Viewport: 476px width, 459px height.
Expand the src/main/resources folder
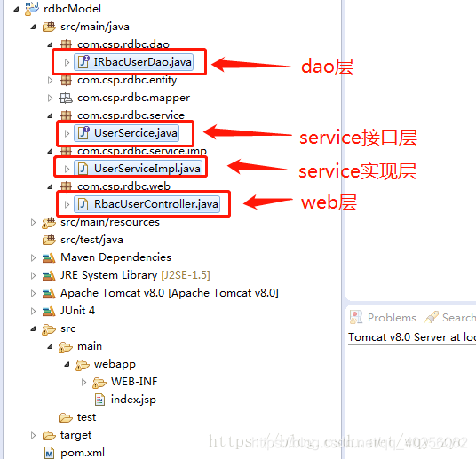click(33, 223)
